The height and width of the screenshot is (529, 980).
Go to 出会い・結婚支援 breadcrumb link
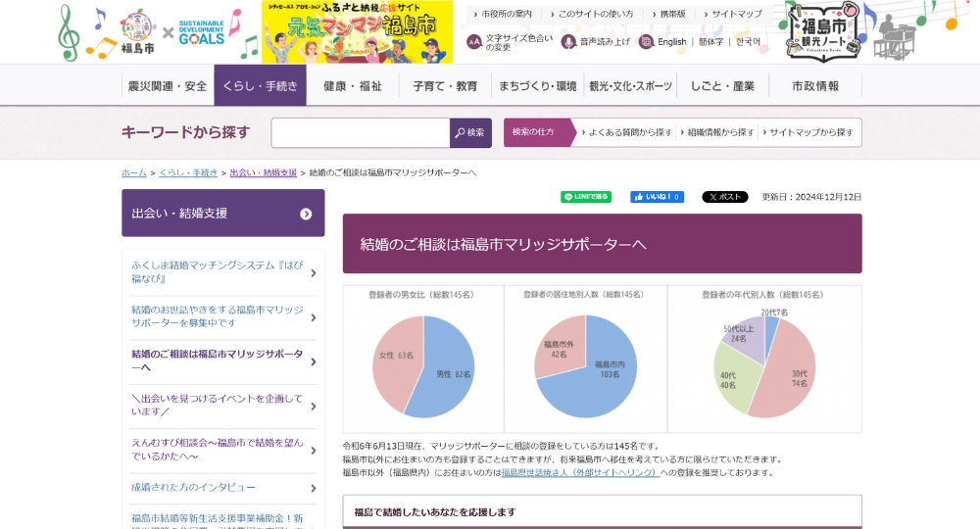(x=263, y=172)
